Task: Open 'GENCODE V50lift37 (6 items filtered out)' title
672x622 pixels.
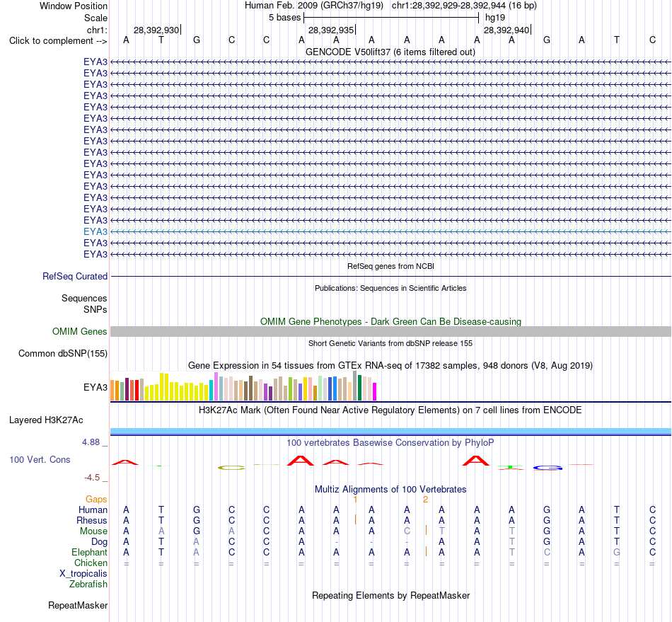Action: tap(390, 52)
